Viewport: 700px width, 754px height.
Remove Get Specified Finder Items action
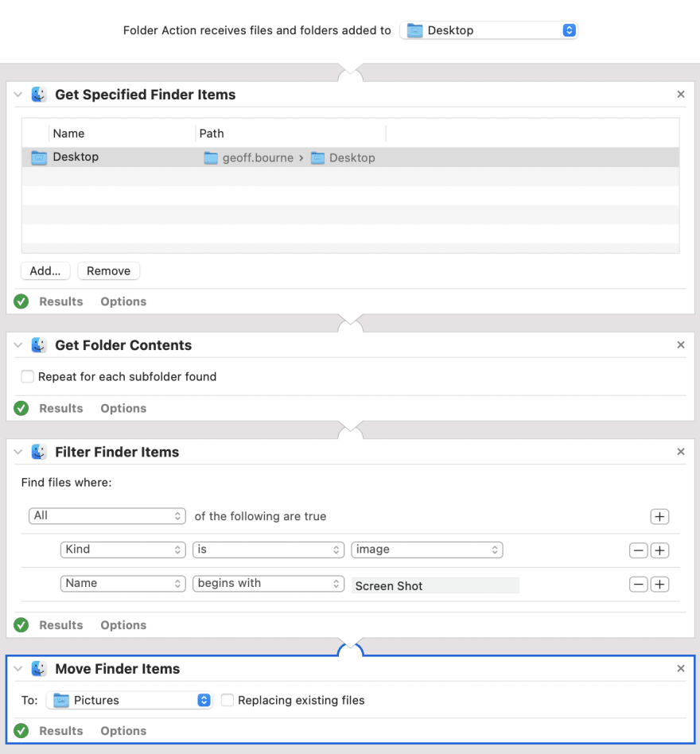pyautogui.click(x=681, y=94)
